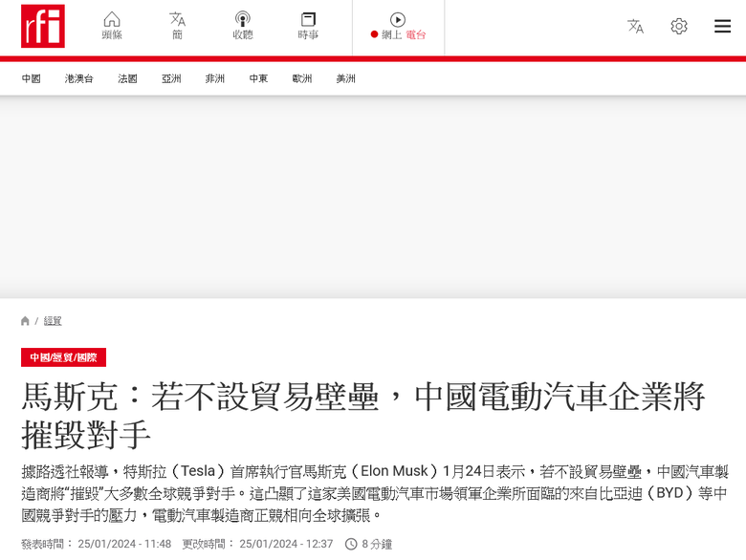Go to the 中東 section
746x560 pixels.
[x=258, y=78]
